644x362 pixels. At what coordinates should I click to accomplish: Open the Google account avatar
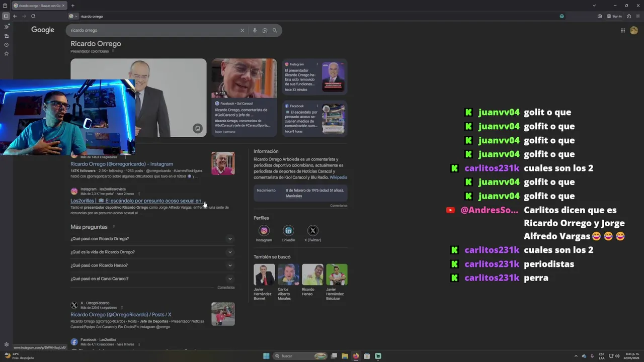[x=634, y=30]
